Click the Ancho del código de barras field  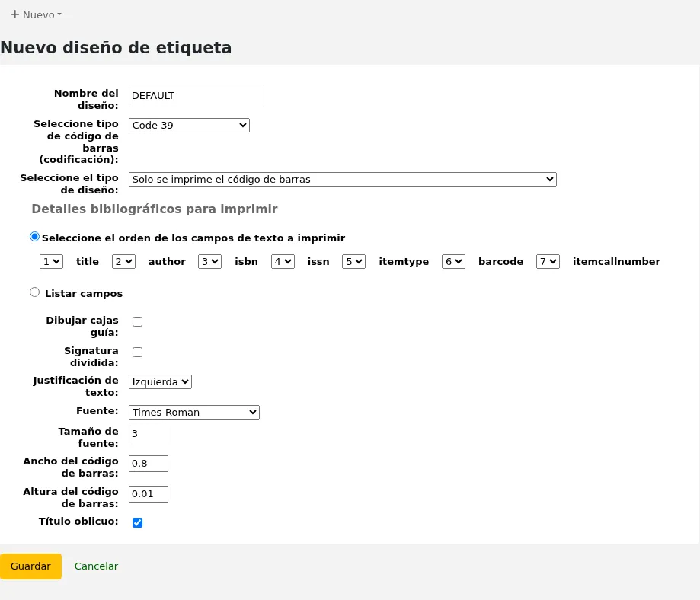pos(149,464)
